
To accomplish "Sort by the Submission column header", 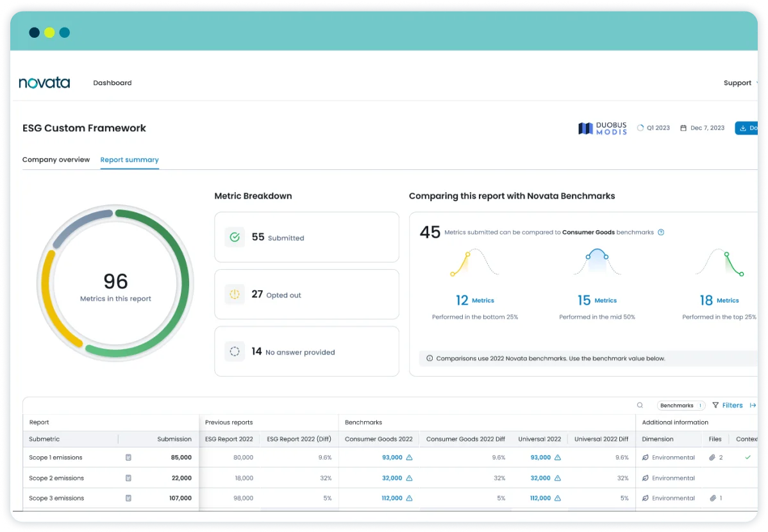I will (x=174, y=439).
